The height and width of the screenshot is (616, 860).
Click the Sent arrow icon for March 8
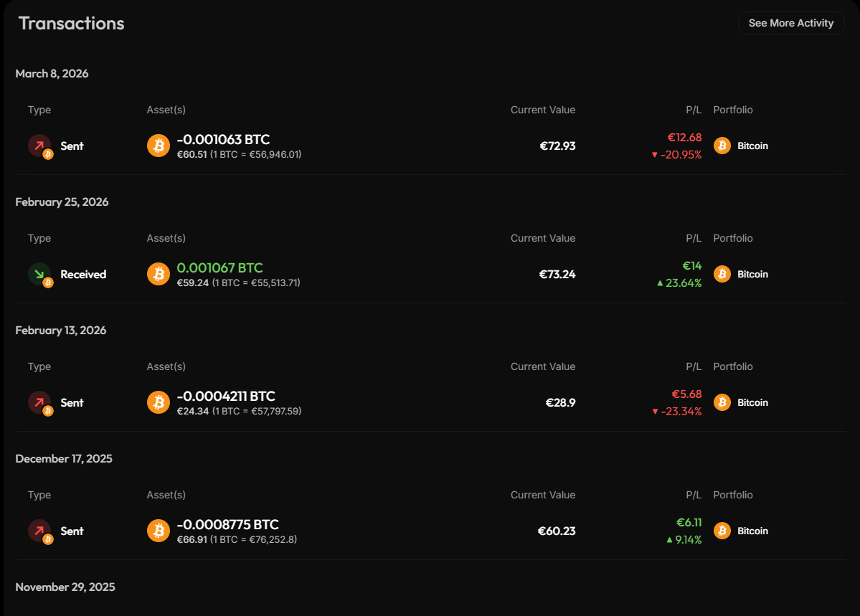pos(39,146)
